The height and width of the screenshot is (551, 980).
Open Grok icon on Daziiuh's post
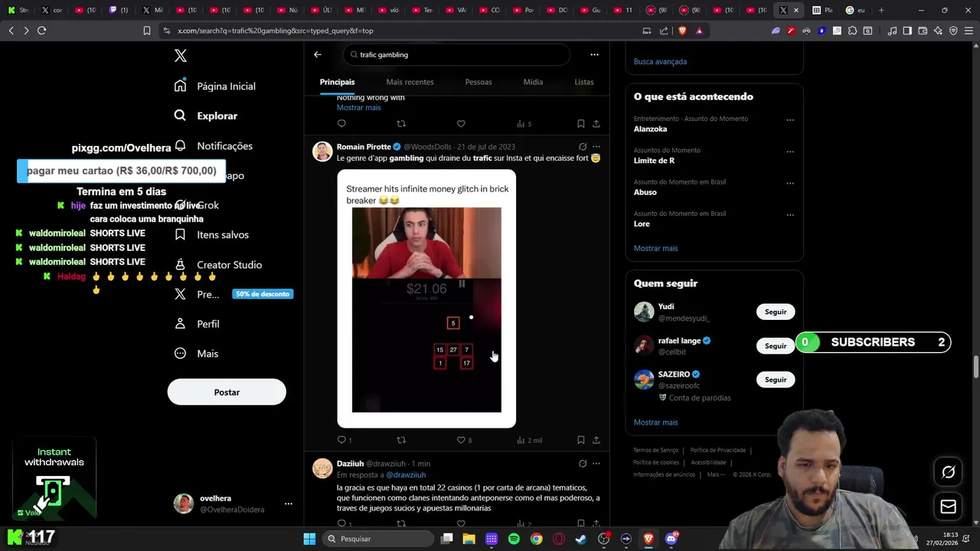coord(583,463)
